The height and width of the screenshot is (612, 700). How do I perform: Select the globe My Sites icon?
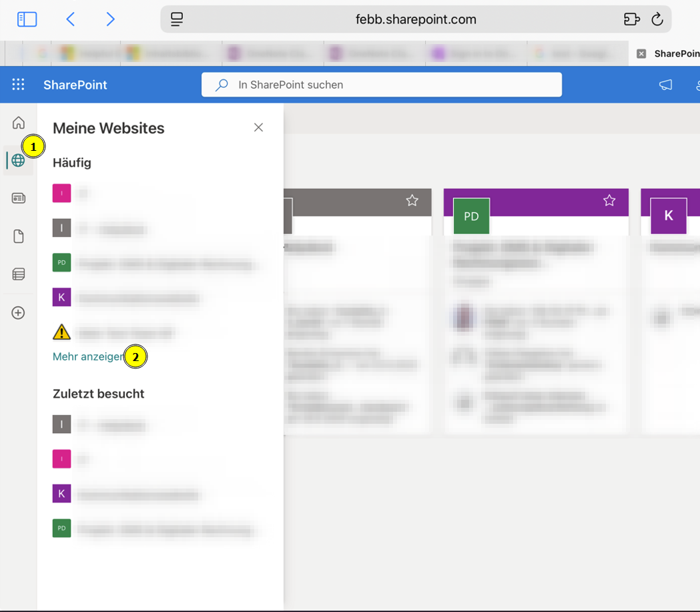(18, 160)
